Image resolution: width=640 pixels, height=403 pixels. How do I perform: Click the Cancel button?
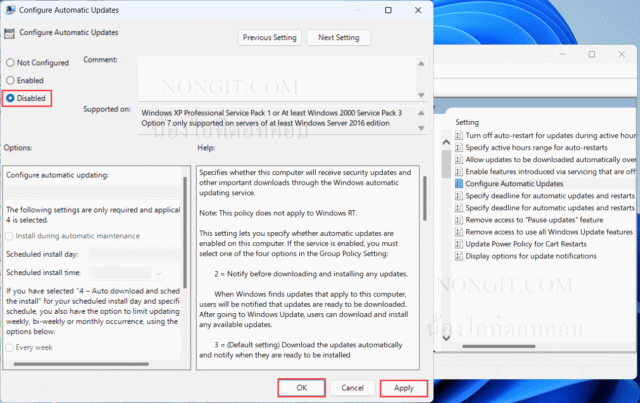352,388
